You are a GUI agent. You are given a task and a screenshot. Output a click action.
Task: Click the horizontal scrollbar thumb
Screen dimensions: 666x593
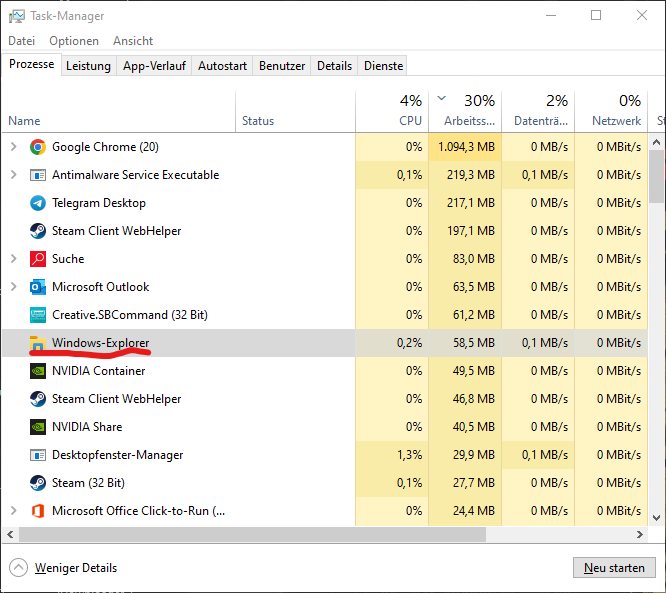tap(252, 534)
